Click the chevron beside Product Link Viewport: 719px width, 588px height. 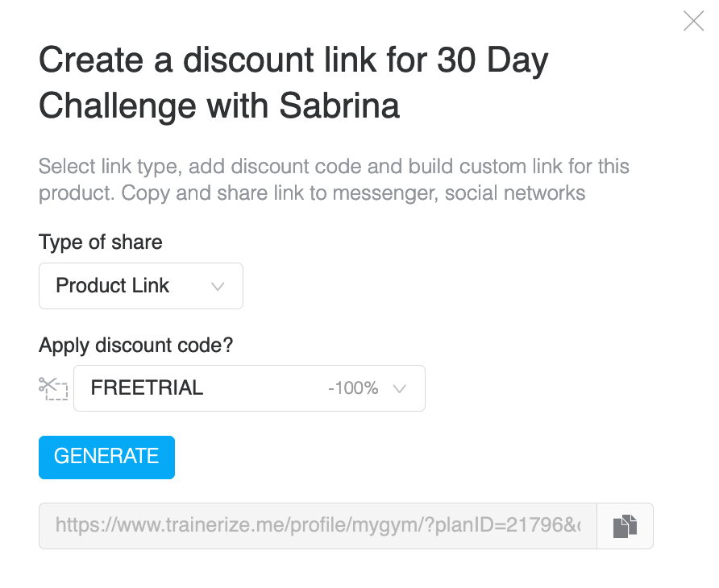click(217, 286)
